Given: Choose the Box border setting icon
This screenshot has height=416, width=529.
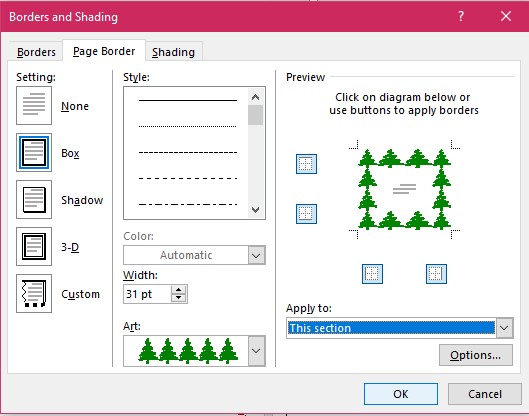Looking at the screenshot, I should click(x=34, y=152).
